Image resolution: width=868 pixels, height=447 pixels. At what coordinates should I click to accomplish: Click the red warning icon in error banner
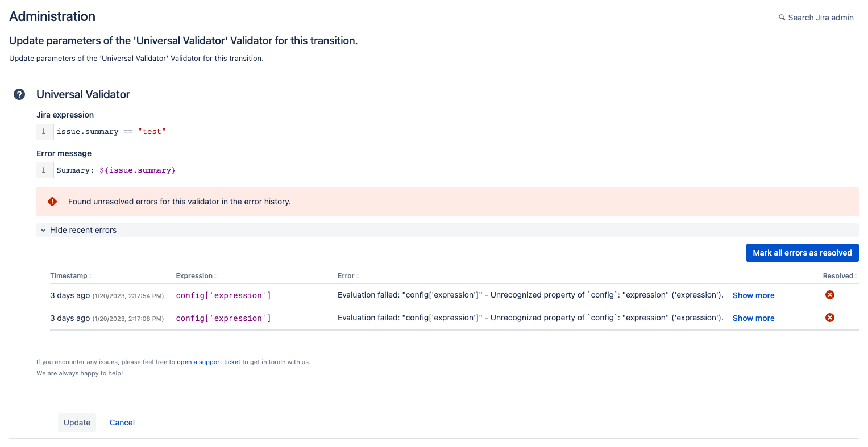[52, 202]
